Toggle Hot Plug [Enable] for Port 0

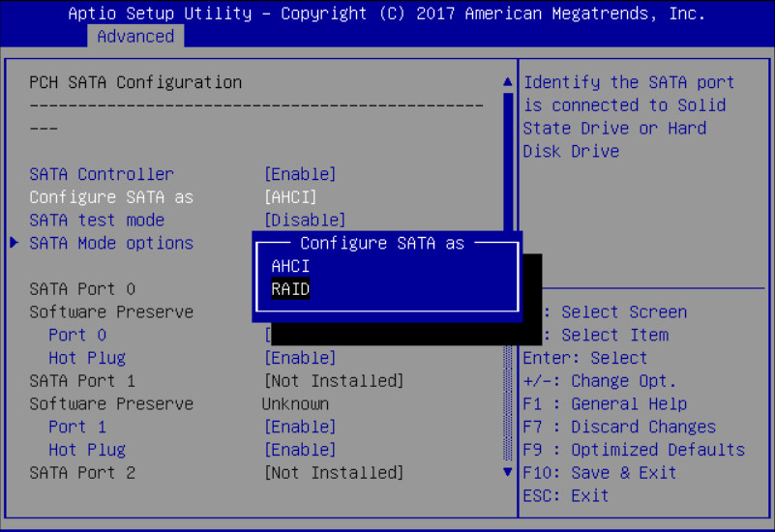(300, 358)
